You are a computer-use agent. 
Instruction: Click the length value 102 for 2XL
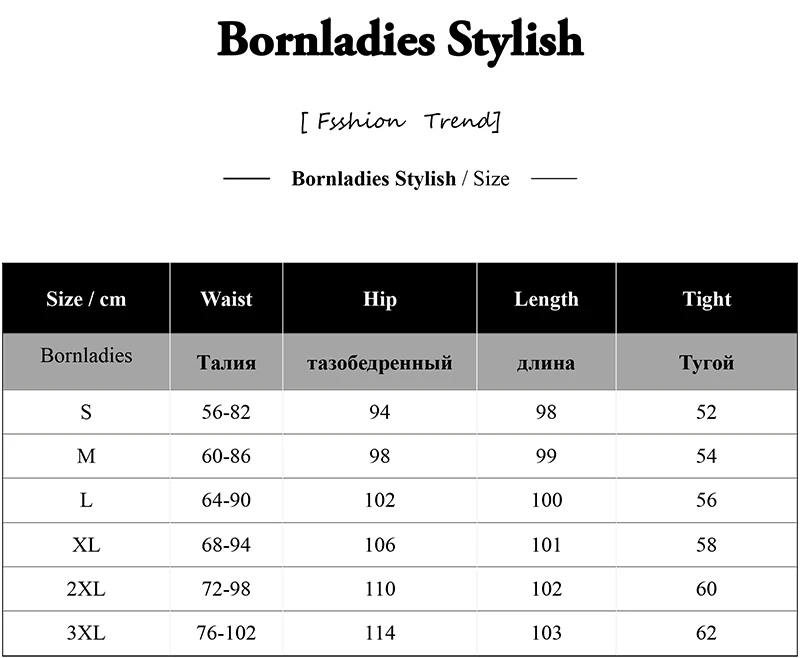(546, 589)
